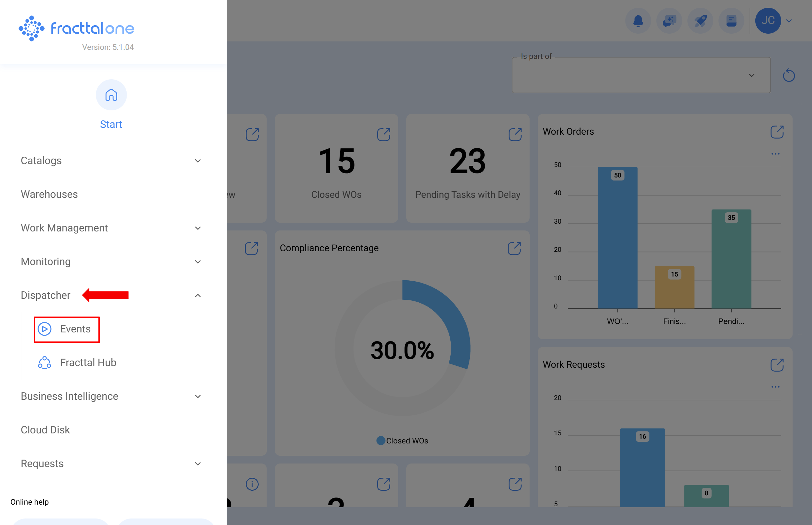Select the Fracttal Hub icon
812x525 pixels.
click(45, 363)
